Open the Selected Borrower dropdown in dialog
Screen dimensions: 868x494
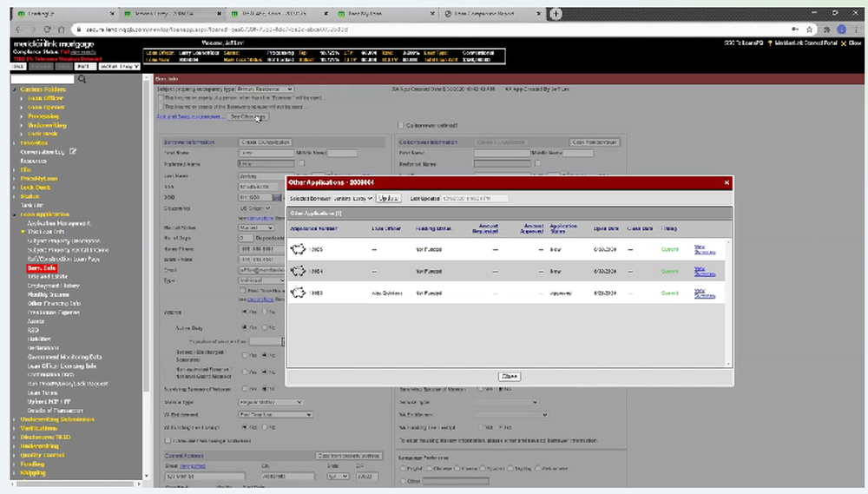coord(353,198)
